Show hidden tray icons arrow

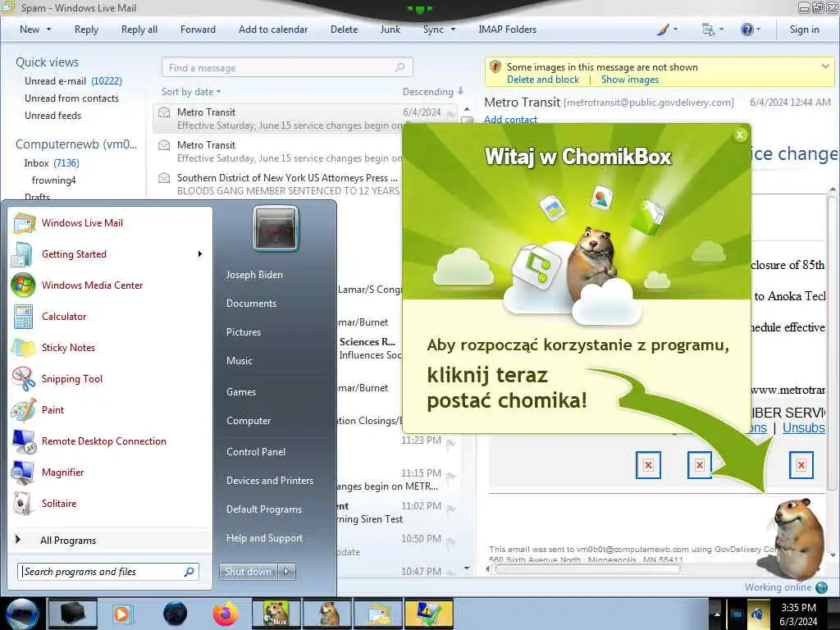717,614
